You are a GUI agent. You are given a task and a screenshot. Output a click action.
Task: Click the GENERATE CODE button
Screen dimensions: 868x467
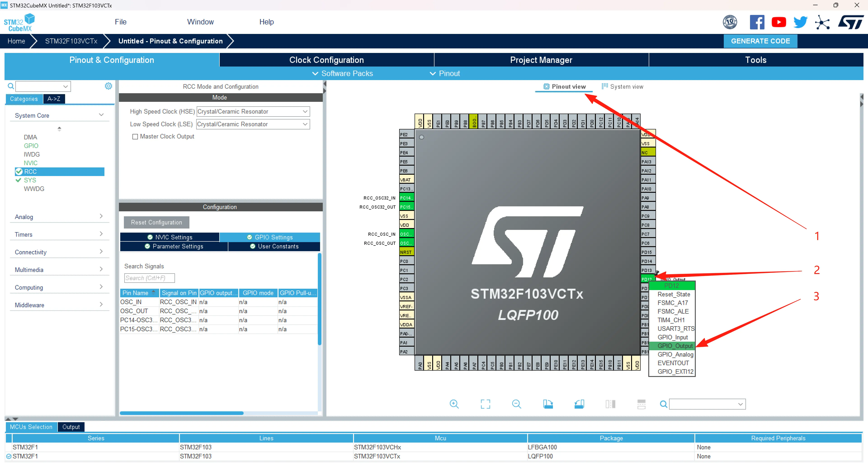(x=760, y=41)
